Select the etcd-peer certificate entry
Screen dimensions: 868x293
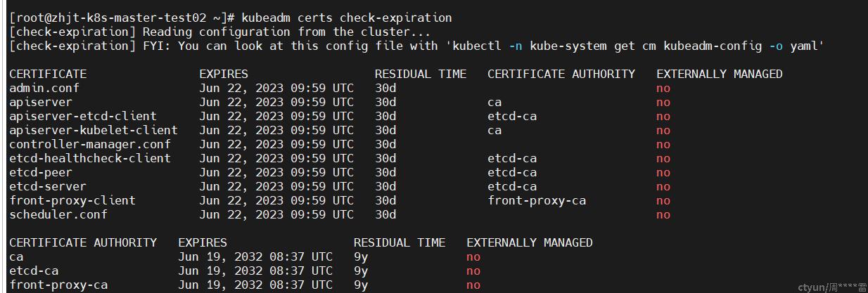(x=41, y=172)
